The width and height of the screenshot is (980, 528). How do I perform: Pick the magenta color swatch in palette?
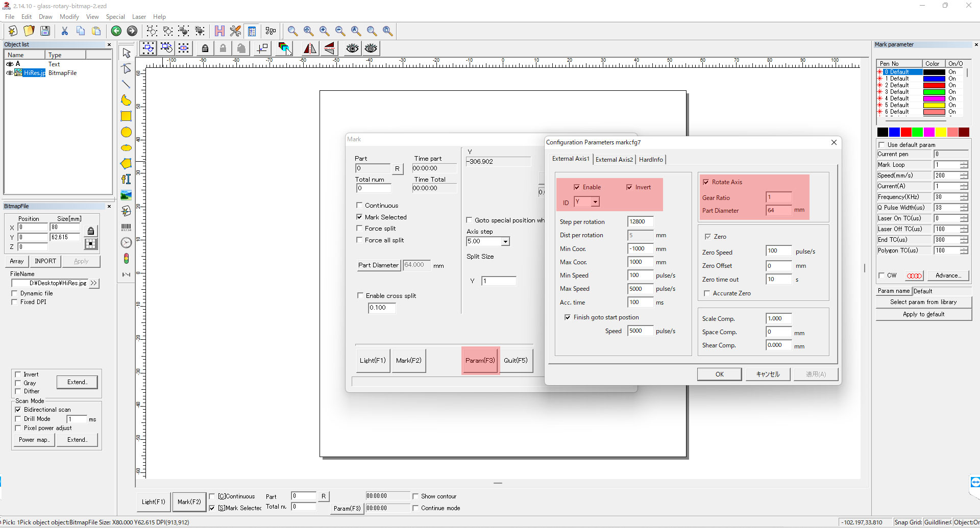(x=929, y=133)
